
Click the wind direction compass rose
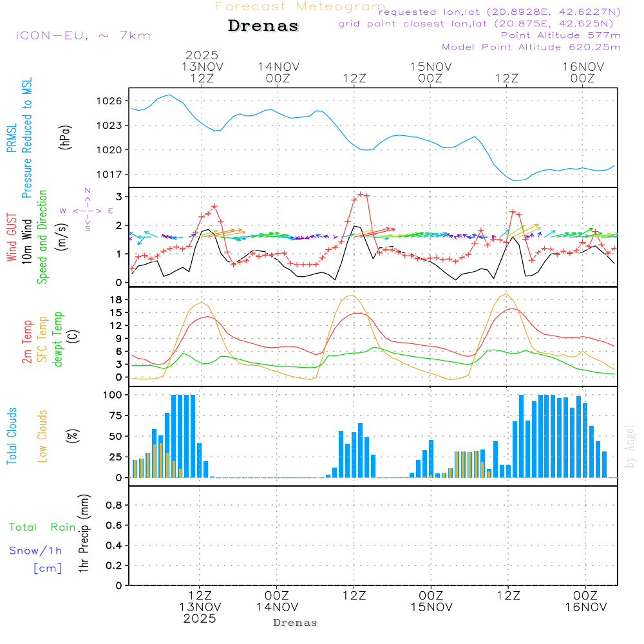(x=87, y=211)
